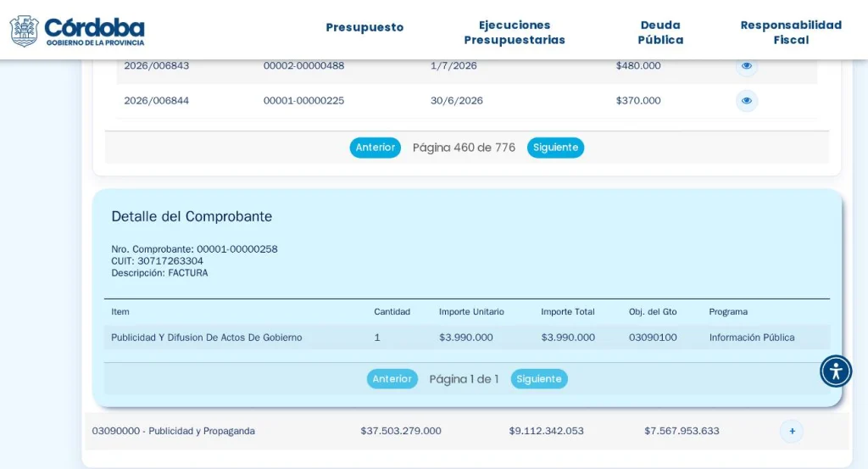
Task: Click Anterior in Detalle del Comprobante
Action: pyautogui.click(x=392, y=379)
